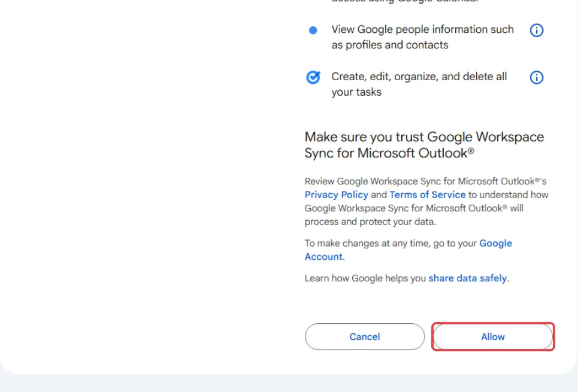Click 'process and protect your data' text
This screenshot has width=578, height=392.
coord(370,222)
